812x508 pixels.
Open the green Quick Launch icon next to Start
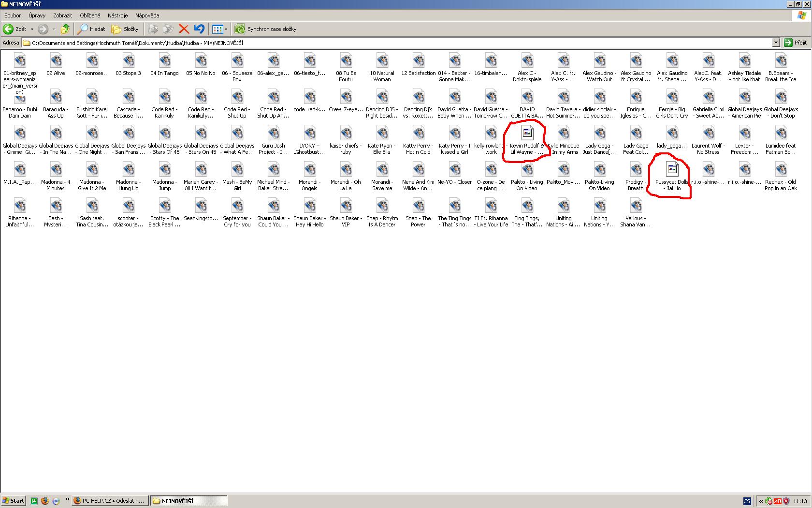34,501
